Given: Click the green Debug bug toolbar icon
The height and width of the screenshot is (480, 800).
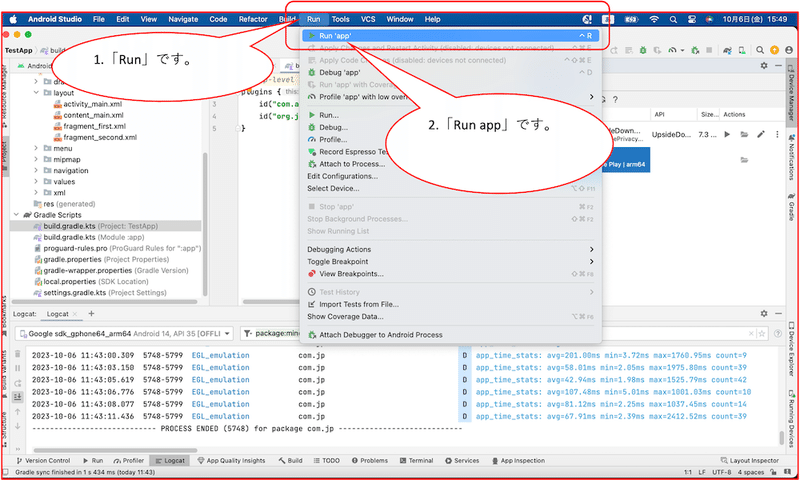Looking at the screenshot, I should coord(643,50).
